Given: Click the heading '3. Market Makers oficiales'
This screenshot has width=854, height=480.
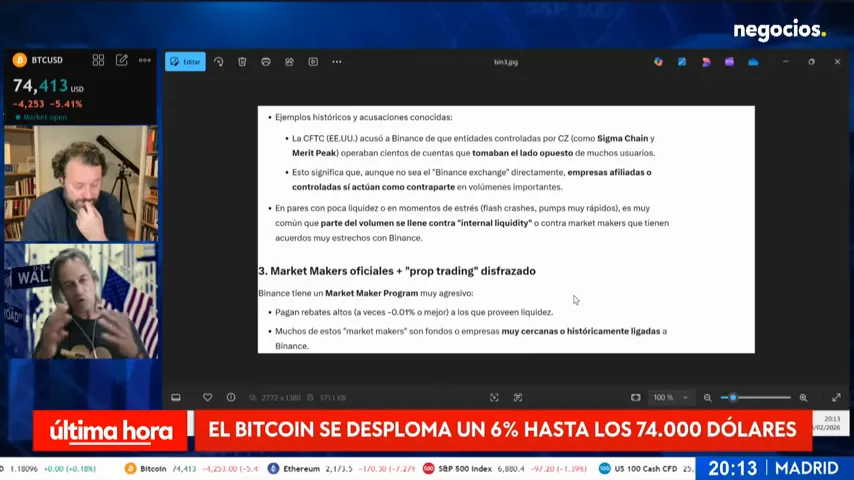Looking at the screenshot, I should [x=397, y=271].
